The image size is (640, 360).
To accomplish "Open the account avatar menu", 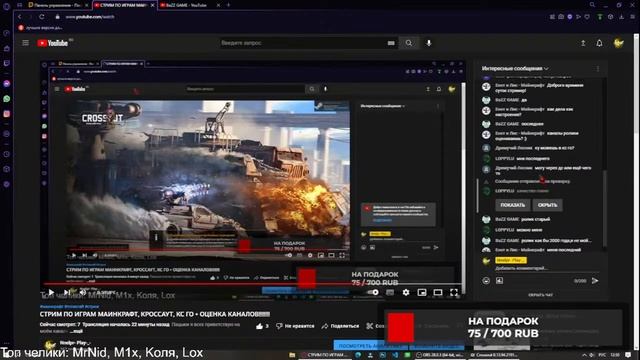I will 619,43.
